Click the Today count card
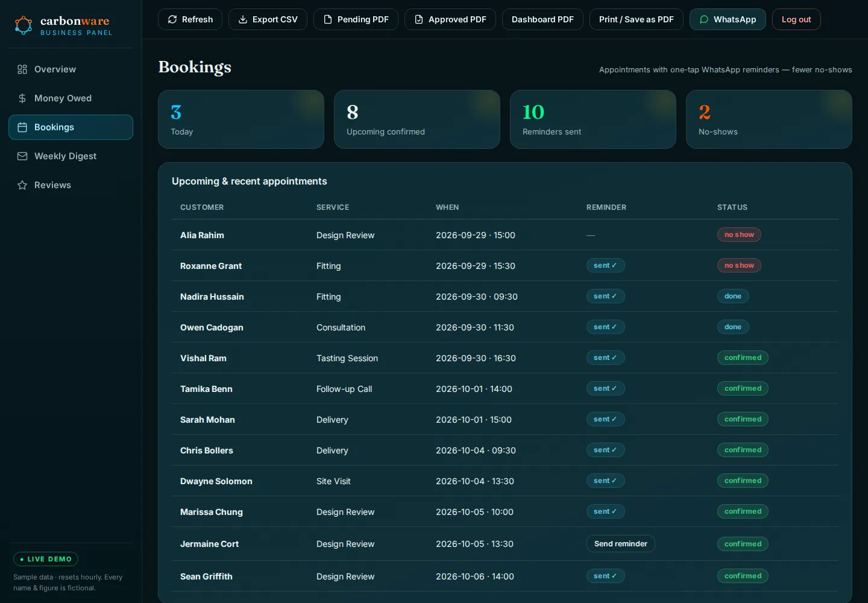Viewport: 868px width, 603px height. click(x=241, y=119)
